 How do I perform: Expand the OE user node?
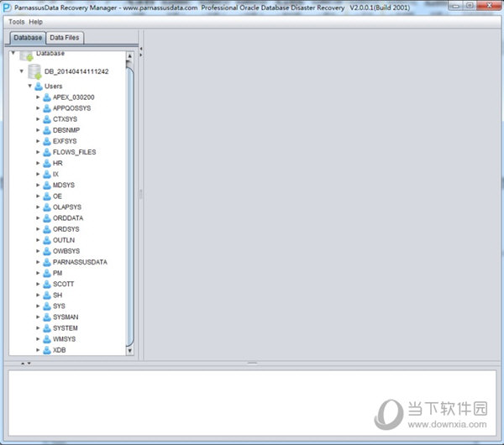[x=38, y=196]
